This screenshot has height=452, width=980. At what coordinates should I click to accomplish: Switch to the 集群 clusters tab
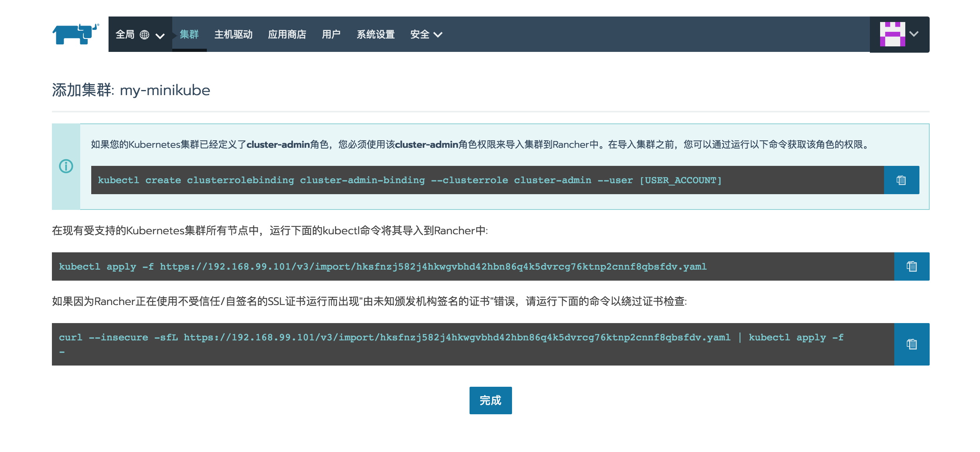(189, 35)
